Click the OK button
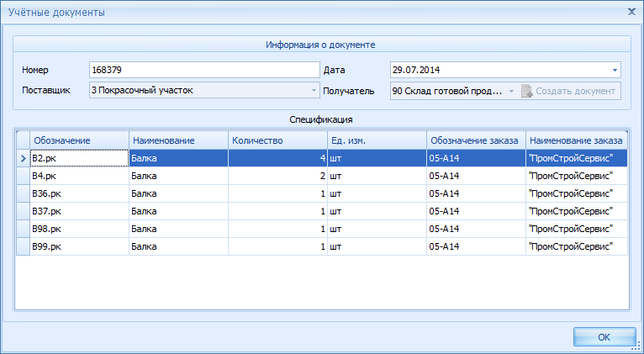This screenshot has height=354, width=644. click(x=604, y=336)
